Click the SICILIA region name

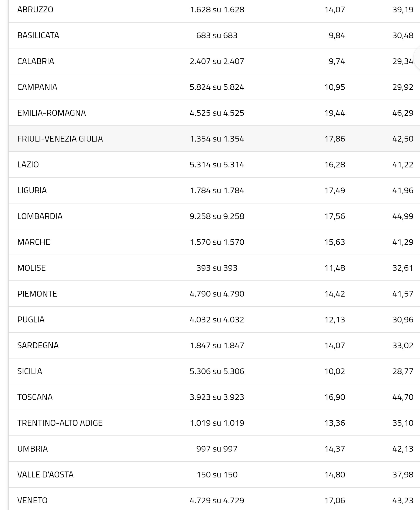(x=30, y=371)
